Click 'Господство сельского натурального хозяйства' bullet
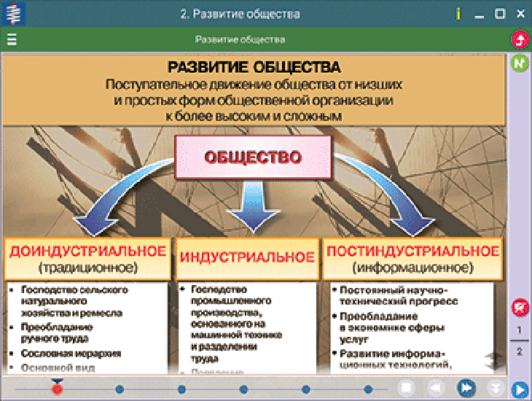Viewport: 532px width, 401px height. [74, 302]
